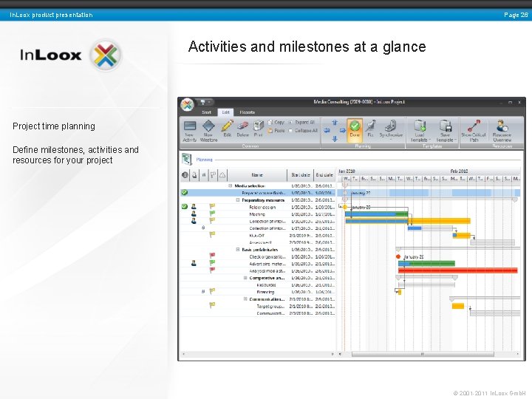Image resolution: width=532 pixels, height=399 pixels.
Task: Click the flag column header icon
Action: click(x=213, y=175)
